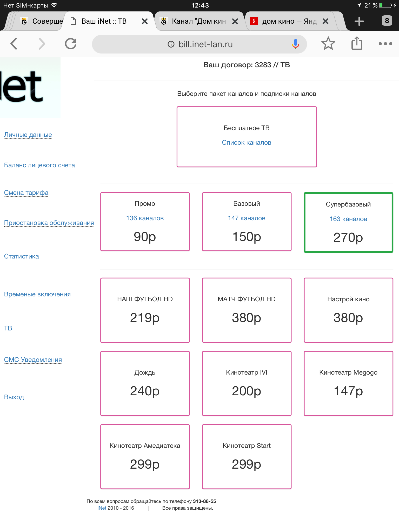Bookmark the page with star icon
Screen dimensions: 399x532
[x=328, y=43]
